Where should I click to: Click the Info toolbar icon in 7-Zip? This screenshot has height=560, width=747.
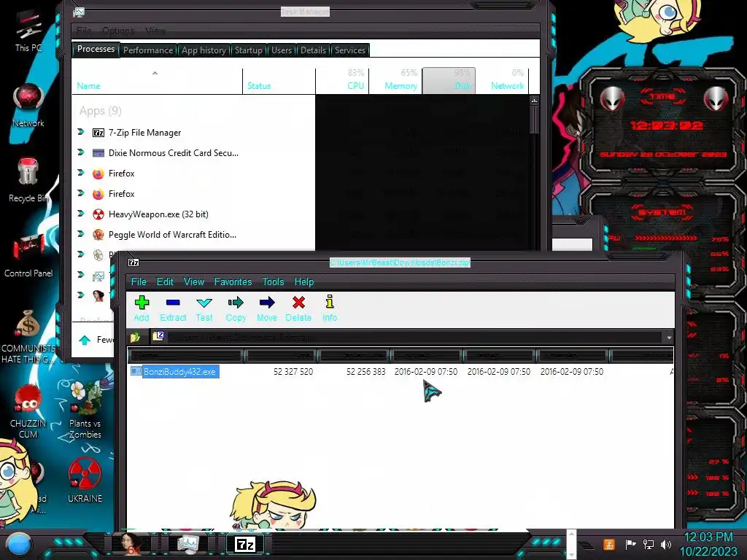tap(330, 308)
